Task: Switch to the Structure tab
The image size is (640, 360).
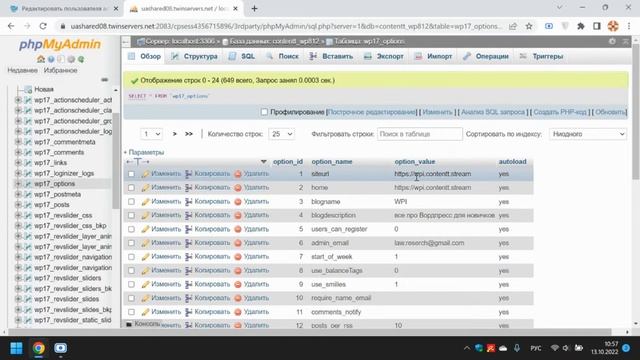Action: (194, 56)
